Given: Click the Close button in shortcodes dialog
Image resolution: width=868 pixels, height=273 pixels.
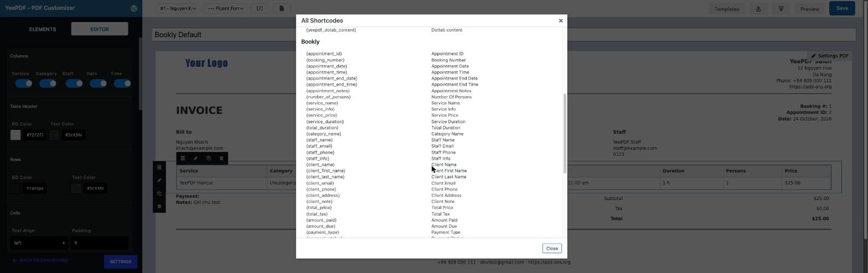Looking at the screenshot, I should click(x=552, y=248).
